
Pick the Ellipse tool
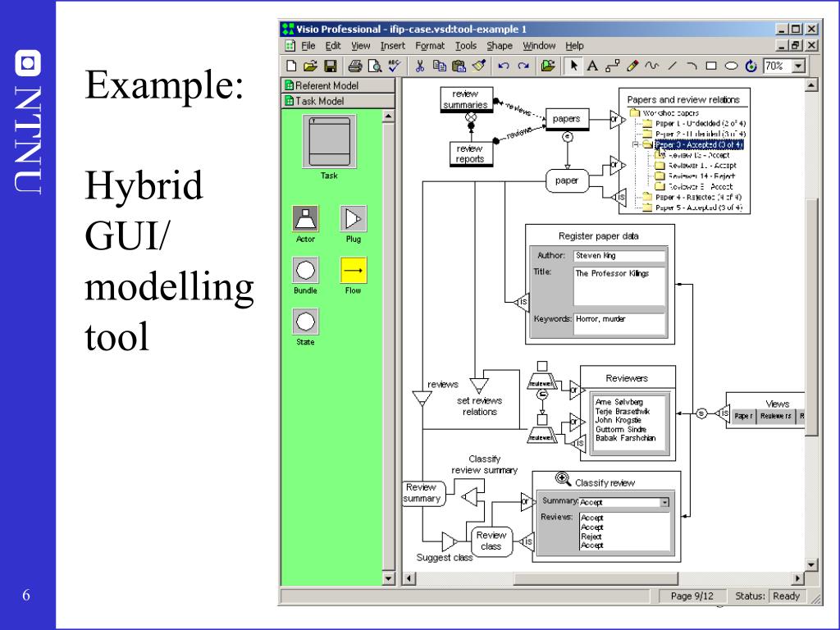731,66
